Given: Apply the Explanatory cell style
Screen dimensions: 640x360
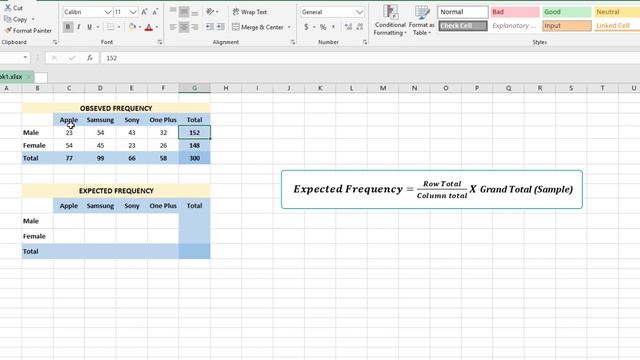Looking at the screenshot, I should tap(515, 26).
